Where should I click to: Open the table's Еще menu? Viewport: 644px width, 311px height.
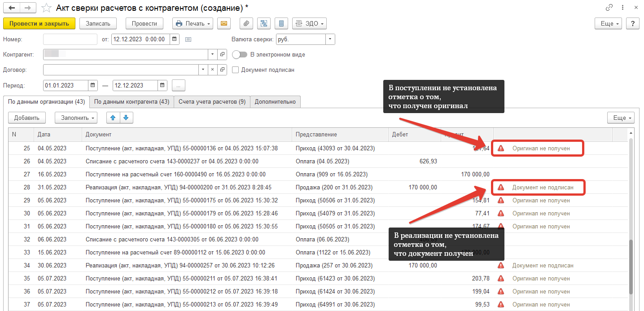click(x=621, y=118)
